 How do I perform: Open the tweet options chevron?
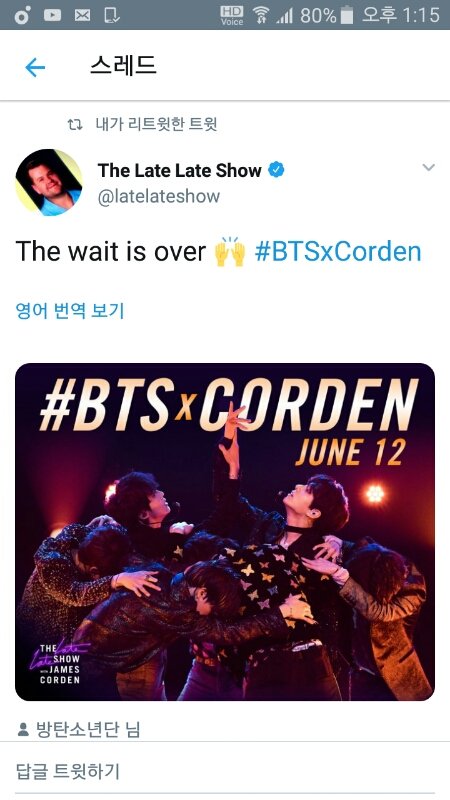click(429, 167)
